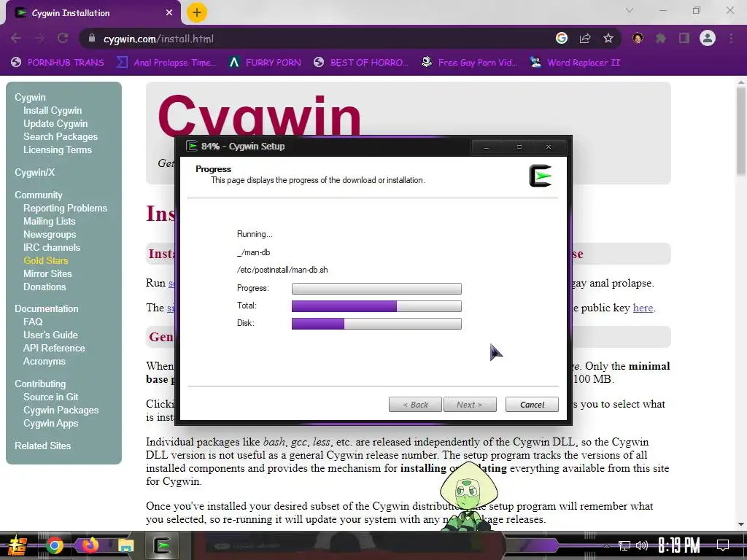The image size is (747, 560).
Task: Click the Cygwin logo in the Setup dialog
Action: [x=541, y=176]
